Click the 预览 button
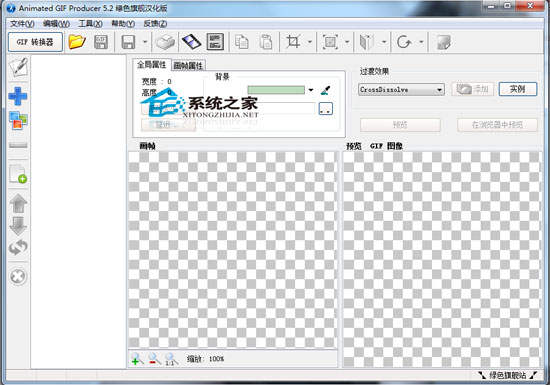Image resolution: width=550 pixels, height=385 pixels. (400, 125)
